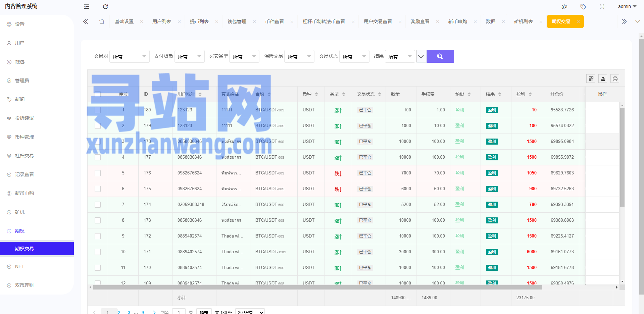Viewport: 644px width, 314px height.
Task: Go to next page arrow in pagination
Action: coord(154,312)
